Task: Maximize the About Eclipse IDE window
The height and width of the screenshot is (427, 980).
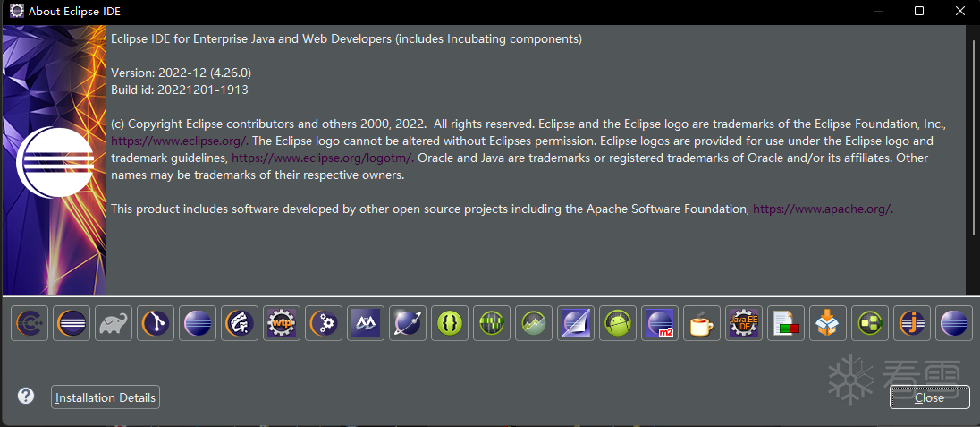Action: [x=919, y=11]
